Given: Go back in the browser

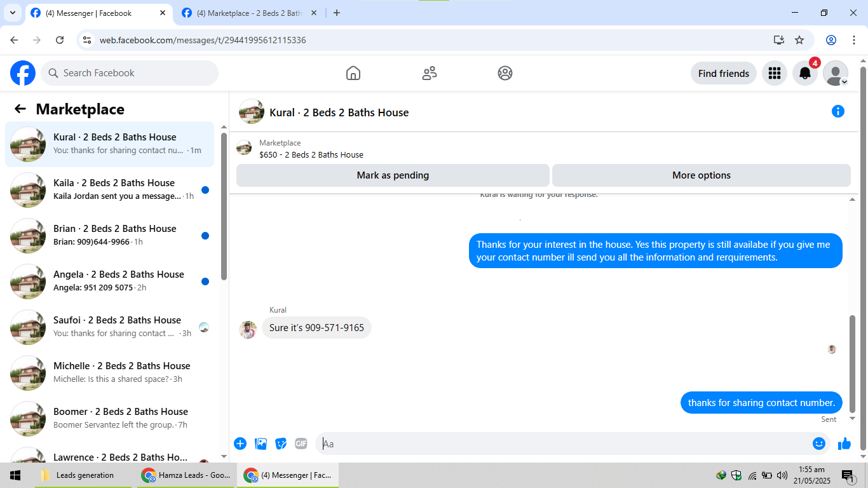Looking at the screenshot, I should coord(14,40).
